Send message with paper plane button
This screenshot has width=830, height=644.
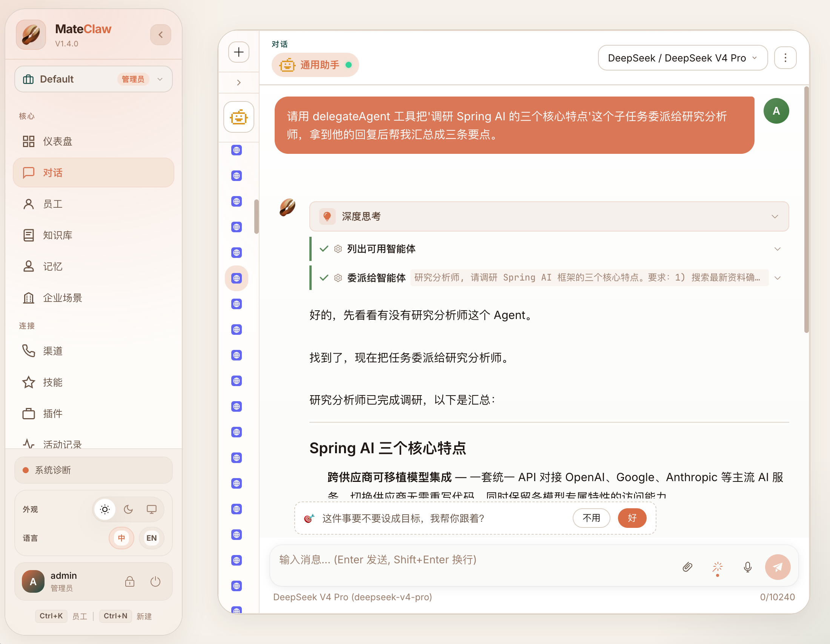click(x=778, y=567)
